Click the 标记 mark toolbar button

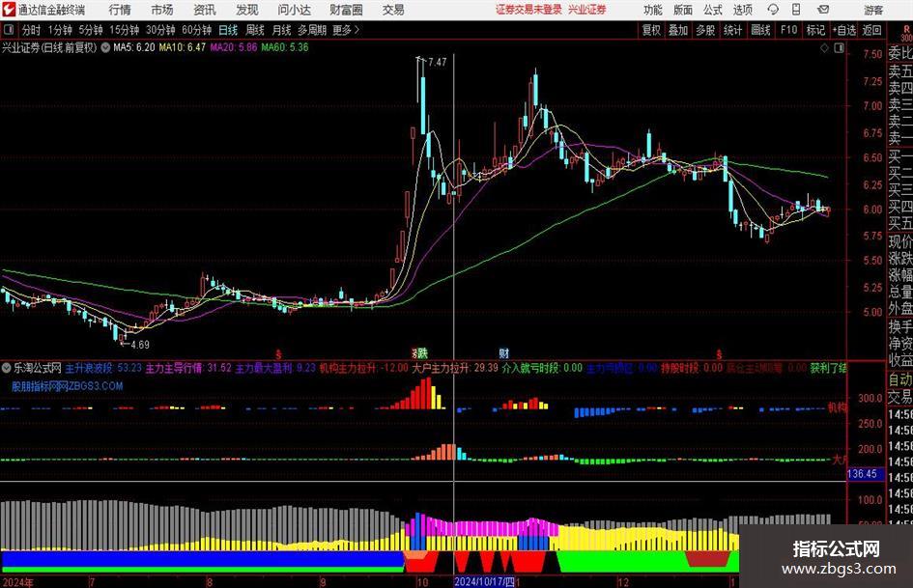815,30
